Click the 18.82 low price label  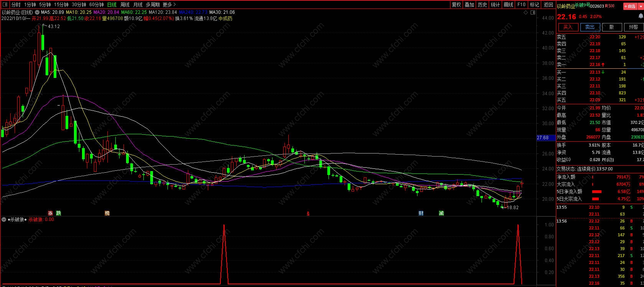[513, 208]
